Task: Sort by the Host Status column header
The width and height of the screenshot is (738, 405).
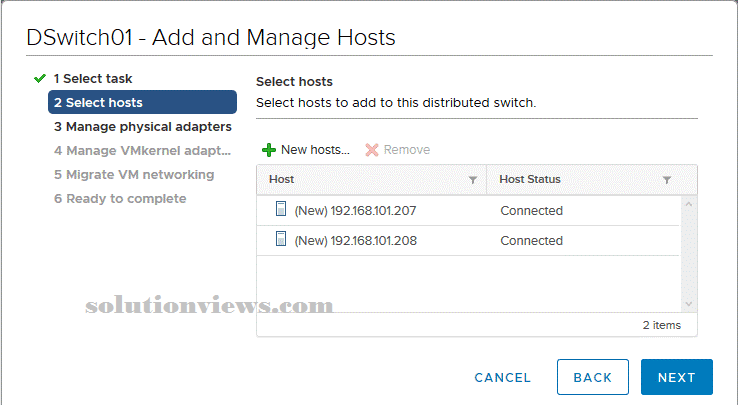Action: pyautogui.click(x=530, y=179)
